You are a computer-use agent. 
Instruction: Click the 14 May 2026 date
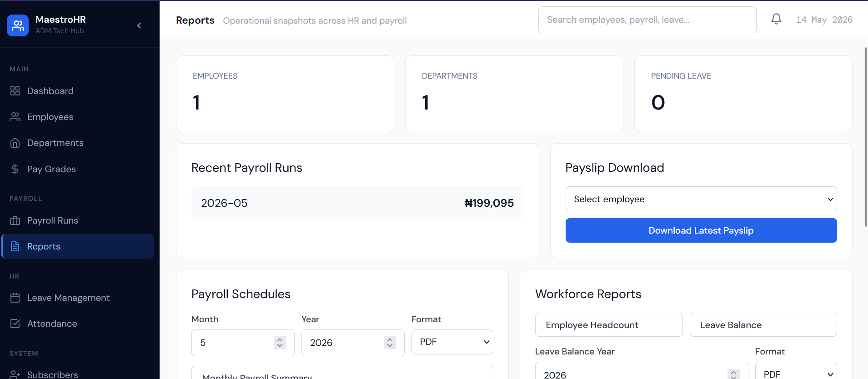[x=824, y=20]
